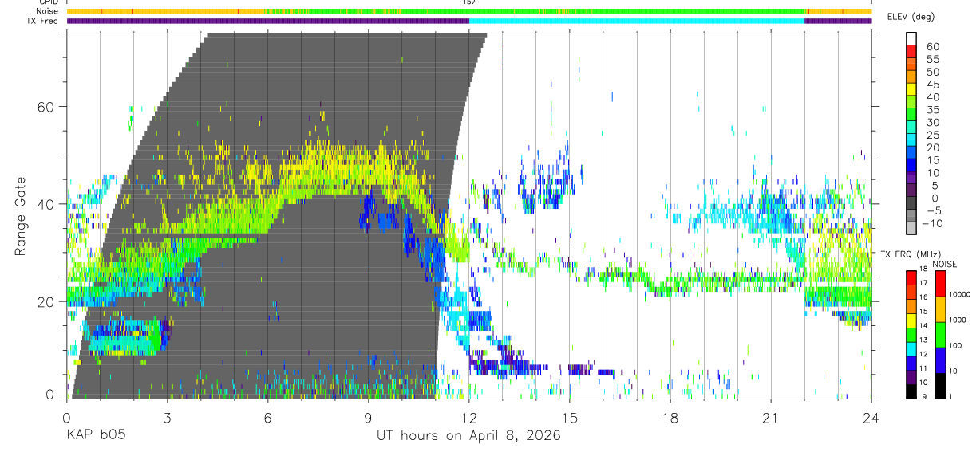980x452 pixels.
Task: Click the red 55 segment of elevation colorbar
Action: click(911, 52)
